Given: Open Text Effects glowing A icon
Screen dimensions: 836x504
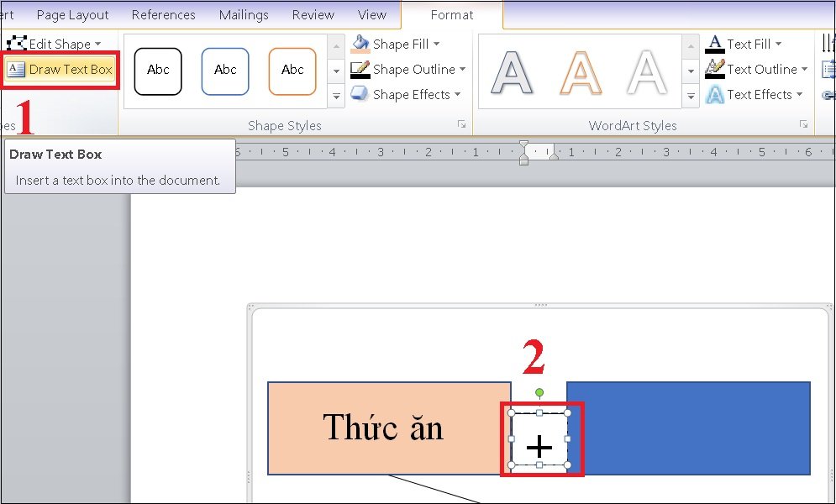Looking at the screenshot, I should tap(714, 94).
